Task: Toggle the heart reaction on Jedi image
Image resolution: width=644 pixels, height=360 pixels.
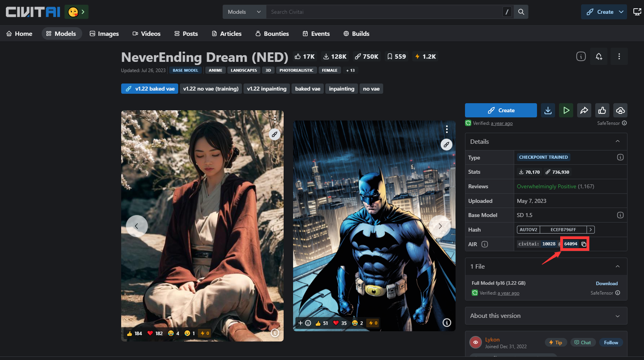Action: coord(155,333)
